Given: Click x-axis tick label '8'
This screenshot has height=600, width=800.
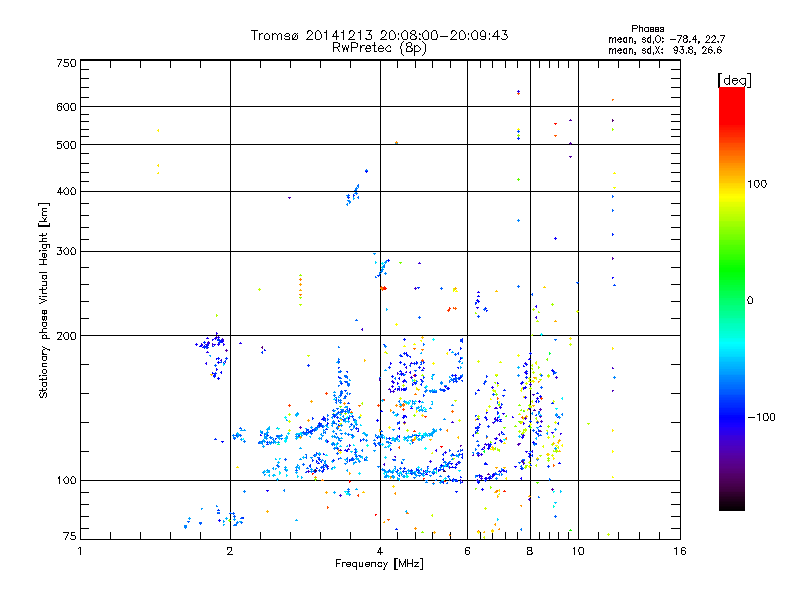Looking at the screenshot, I should click(530, 551).
